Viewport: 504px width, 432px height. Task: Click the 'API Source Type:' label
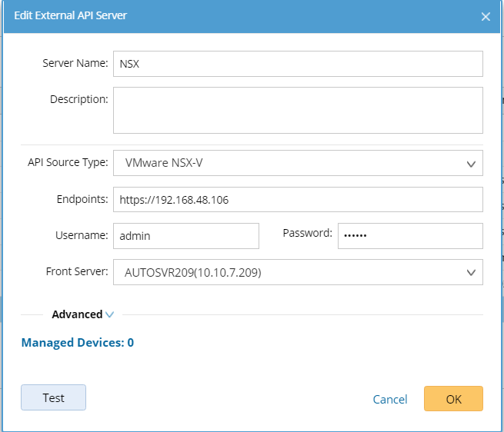68,162
